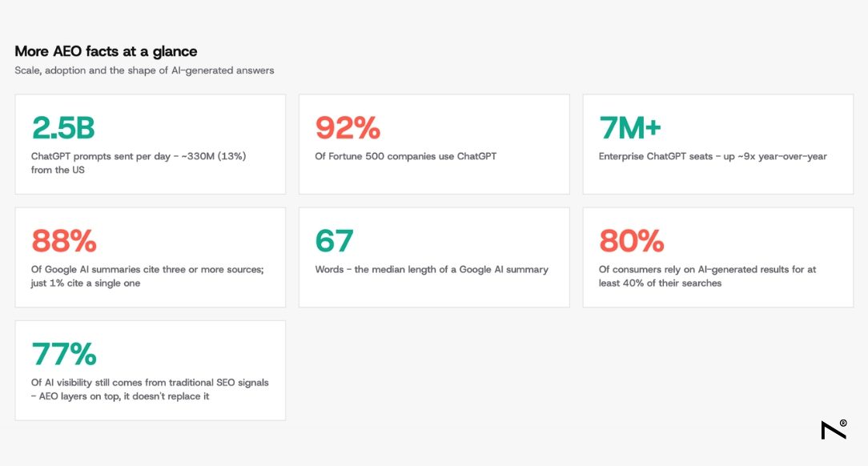The image size is (868, 466).
Task: Select the 88% Google AI summaries figure
Action: coord(64,241)
